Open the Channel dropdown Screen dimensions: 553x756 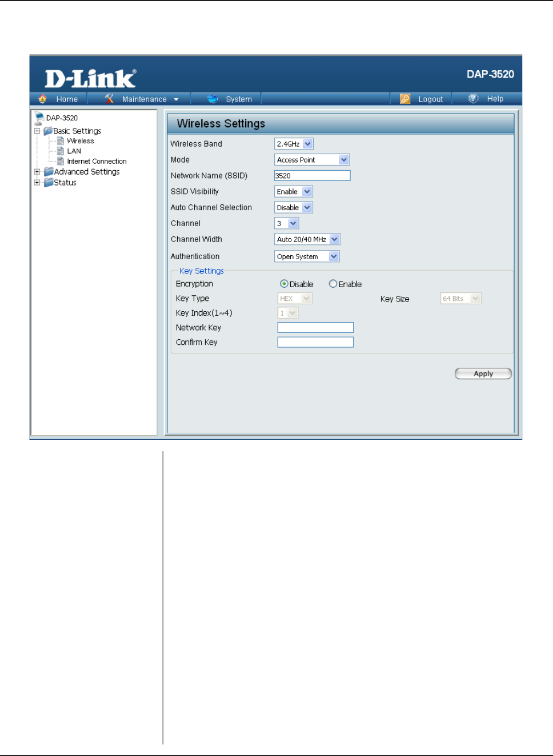pos(286,223)
